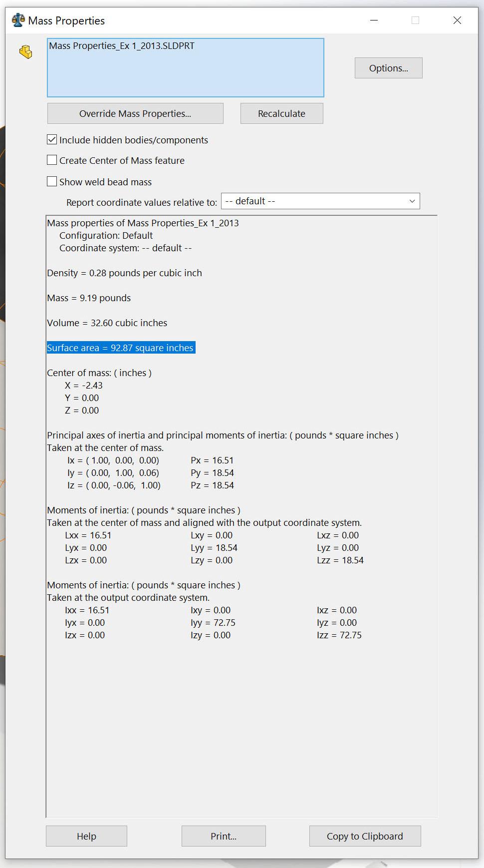Viewport: 484px width, 868px height.
Task: Click the Lzz = 18.54 value
Action: coord(340,560)
